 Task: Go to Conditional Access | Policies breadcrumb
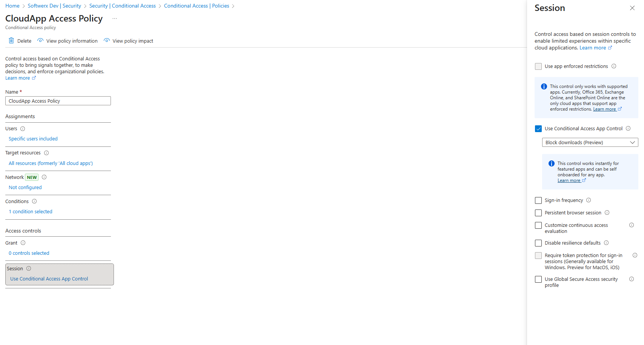point(197,6)
